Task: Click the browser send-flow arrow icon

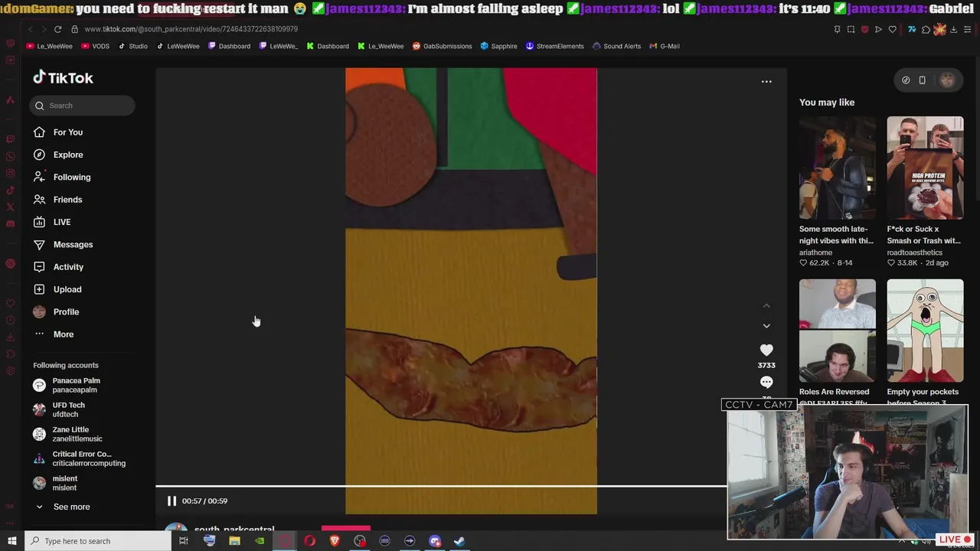Action: point(878,29)
